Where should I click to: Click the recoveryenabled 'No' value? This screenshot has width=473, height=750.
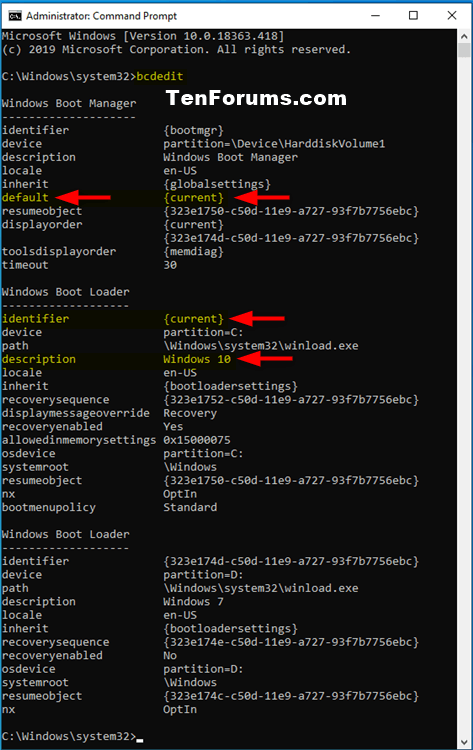coord(170,655)
